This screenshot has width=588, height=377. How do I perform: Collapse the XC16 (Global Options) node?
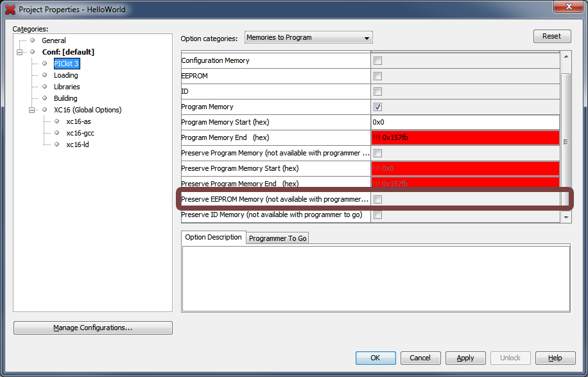tap(31, 110)
